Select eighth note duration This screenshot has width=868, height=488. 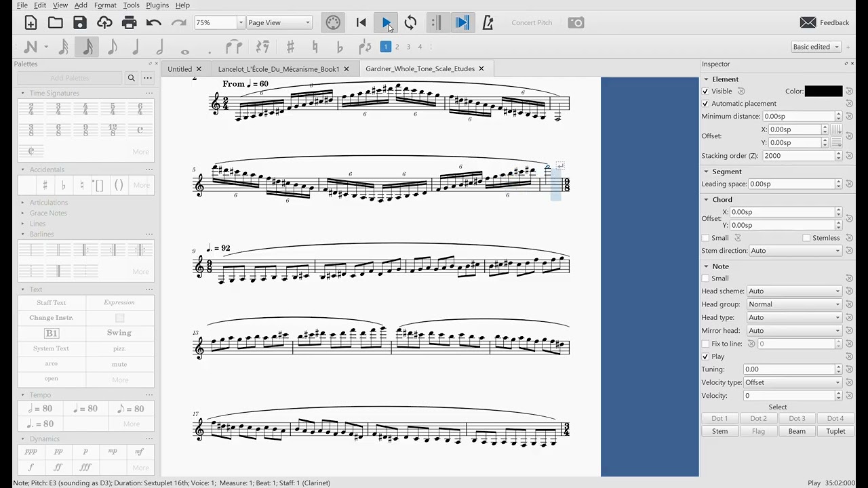click(113, 47)
